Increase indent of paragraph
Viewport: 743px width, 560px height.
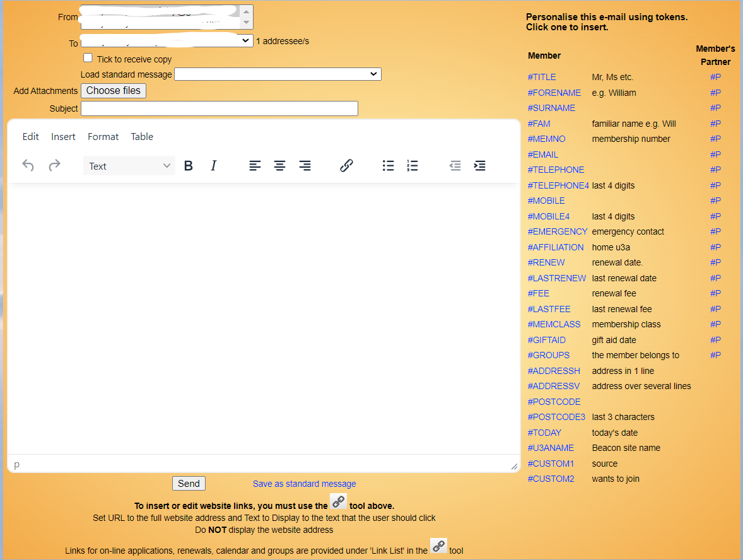pos(479,165)
